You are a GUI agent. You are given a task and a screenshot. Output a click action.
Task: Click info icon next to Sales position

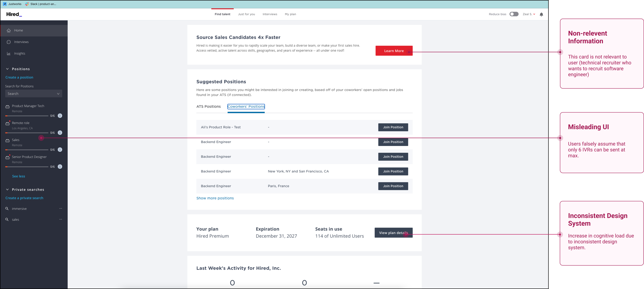click(60, 150)
